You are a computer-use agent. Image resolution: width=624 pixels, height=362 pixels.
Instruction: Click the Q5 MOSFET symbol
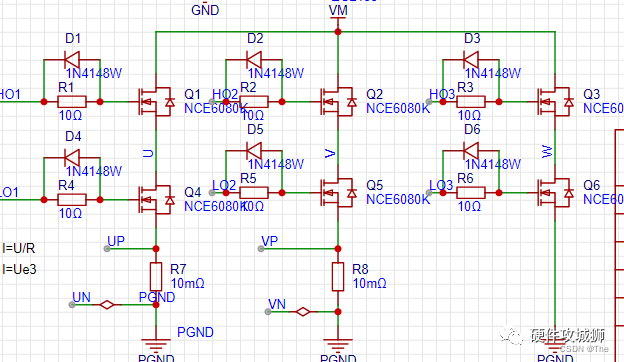click(x=338, y=193)
